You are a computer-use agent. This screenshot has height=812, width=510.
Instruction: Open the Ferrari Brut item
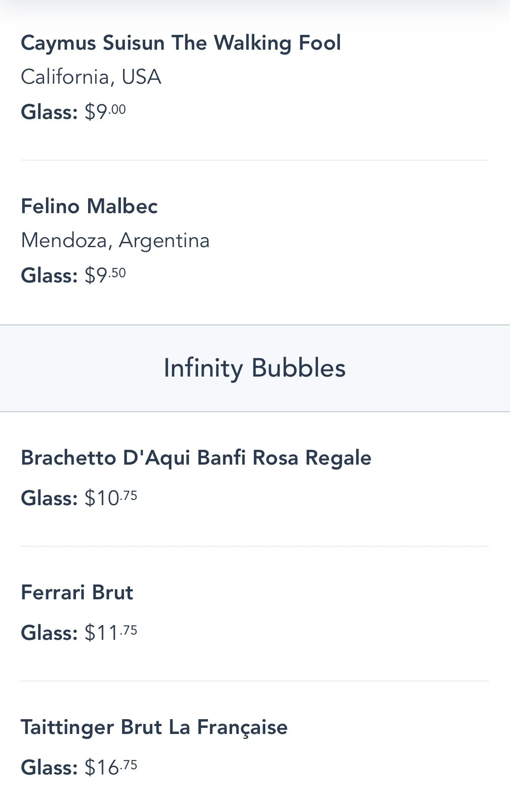tap(77, 592)
